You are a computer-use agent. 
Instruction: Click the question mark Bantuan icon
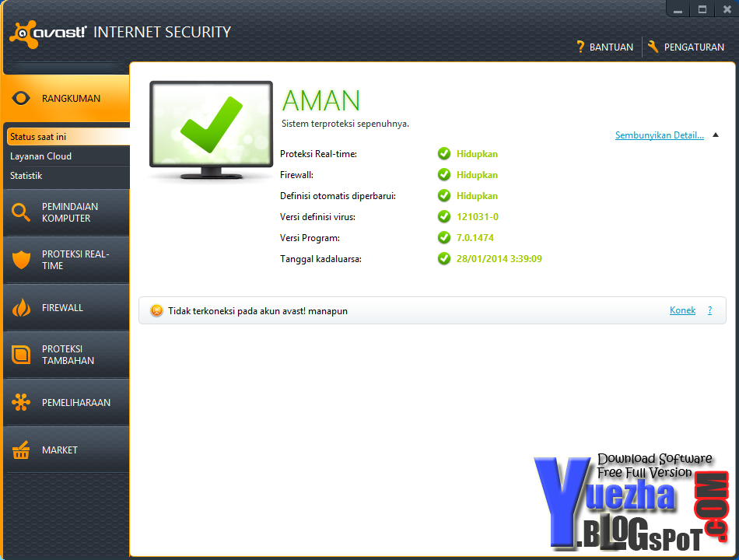[x=580, y=47]
